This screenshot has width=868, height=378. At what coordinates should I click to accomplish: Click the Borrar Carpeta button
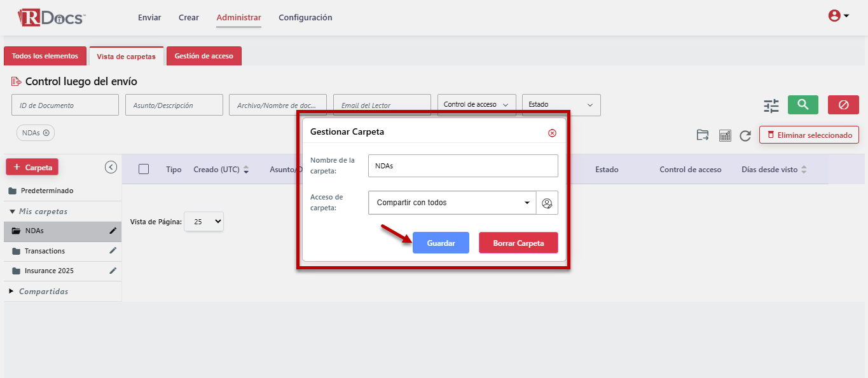coord(518,243)
